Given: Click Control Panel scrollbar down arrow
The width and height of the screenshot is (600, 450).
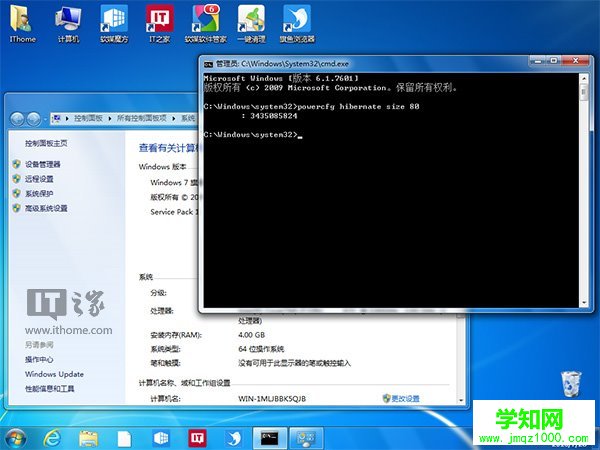Looking at the screenshot, I should coord(461,400).
